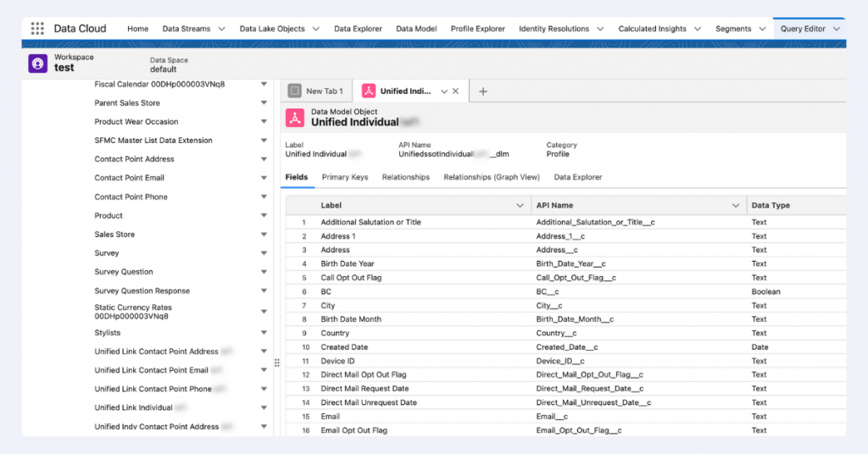Expand the Fiscal Calendar 00DHp000003VNq8 object
868x454 pixels.
(264, 84)
